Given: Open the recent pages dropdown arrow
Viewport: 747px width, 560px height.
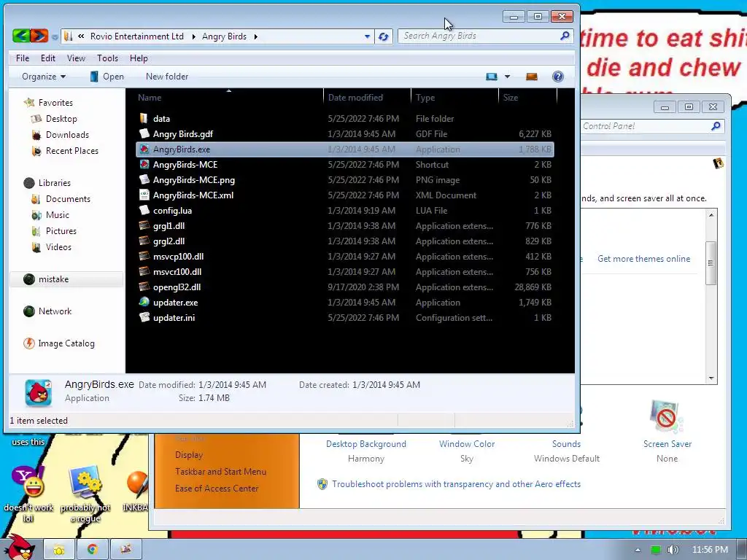Looking at the screenshot, I should coord(55,36).
